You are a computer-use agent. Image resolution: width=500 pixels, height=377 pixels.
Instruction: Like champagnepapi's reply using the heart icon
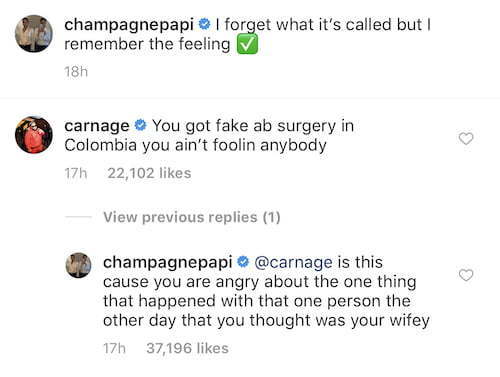(x=466, y=275)
